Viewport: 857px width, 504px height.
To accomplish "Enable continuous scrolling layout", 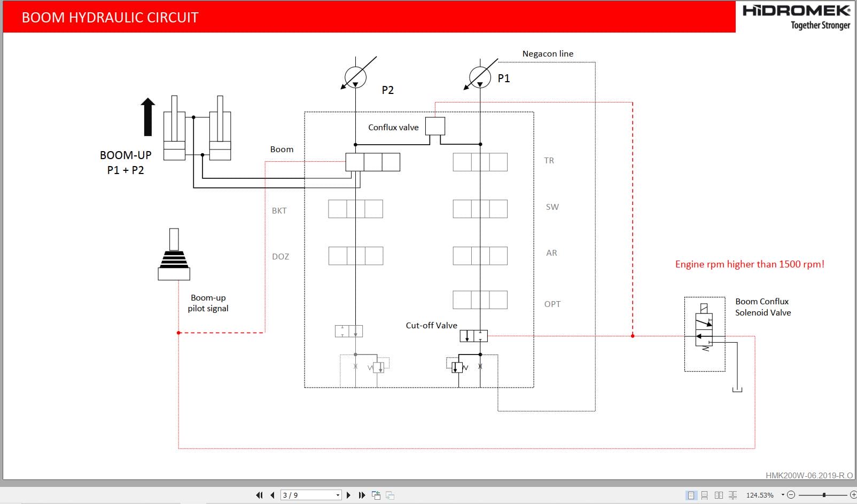I will click(x=705, y=495).
